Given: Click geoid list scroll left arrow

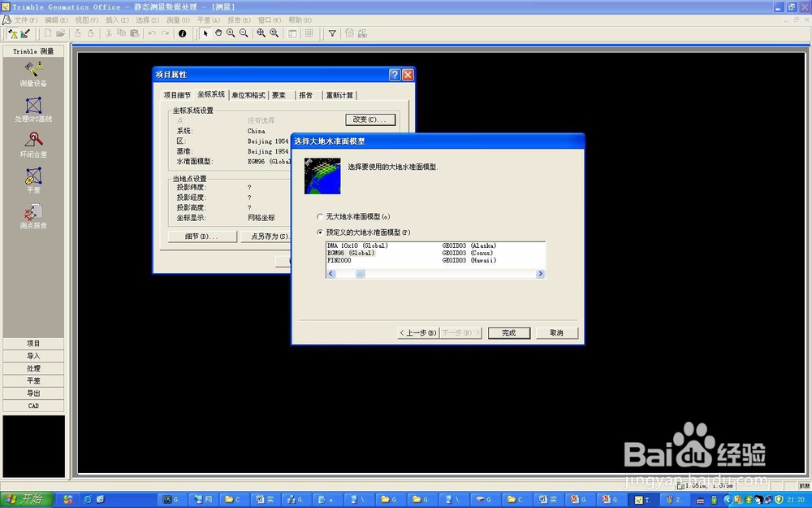Looking at the screenshot, I should click(x=331, y=274).
